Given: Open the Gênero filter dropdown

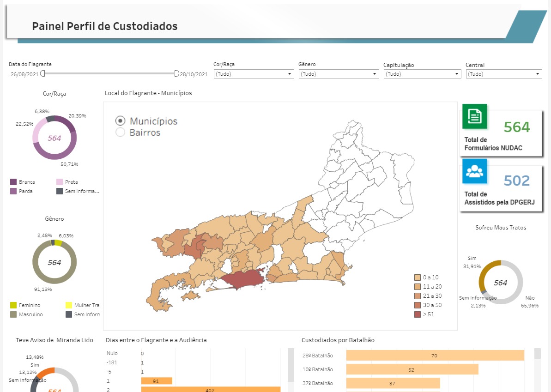Looking at the screenshot, I should click(339, 74).
